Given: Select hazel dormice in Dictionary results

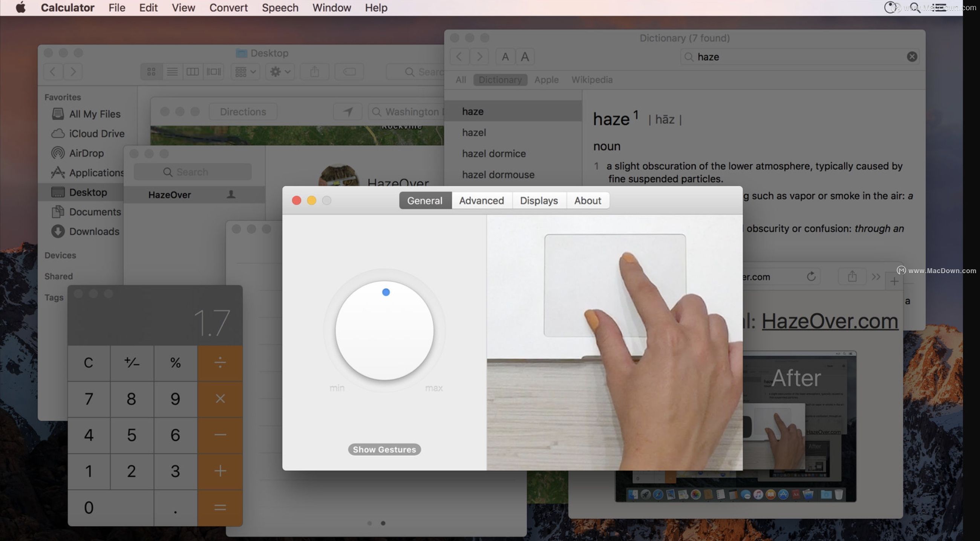Looking at the screenshot, I should pos(513,154).
